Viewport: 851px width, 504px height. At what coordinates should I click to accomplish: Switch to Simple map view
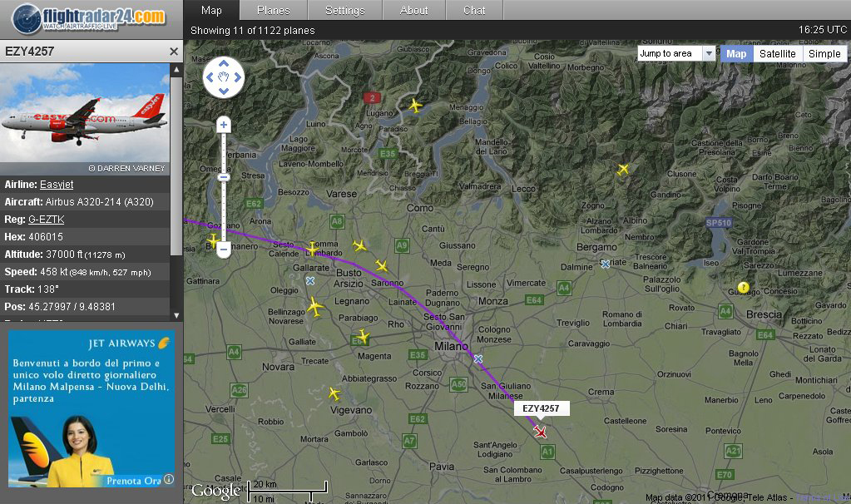click(824, 54)
